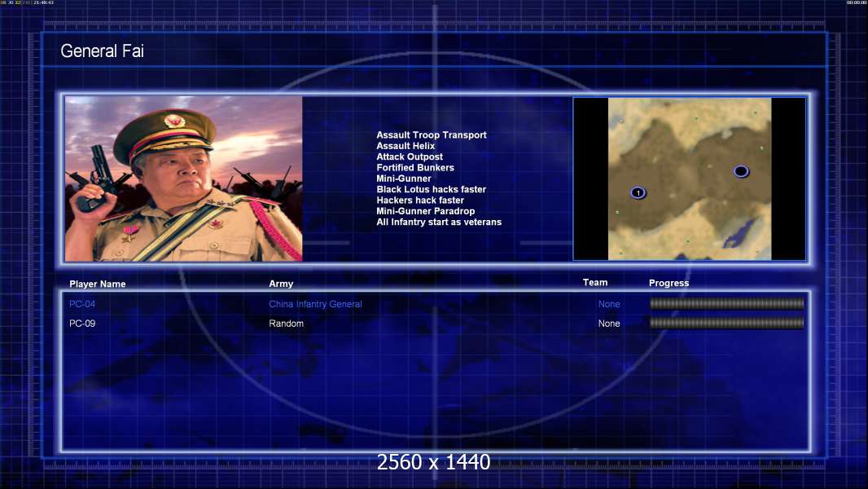Click 'Attack Outpost' in the ability list

(x=409, y=156)
